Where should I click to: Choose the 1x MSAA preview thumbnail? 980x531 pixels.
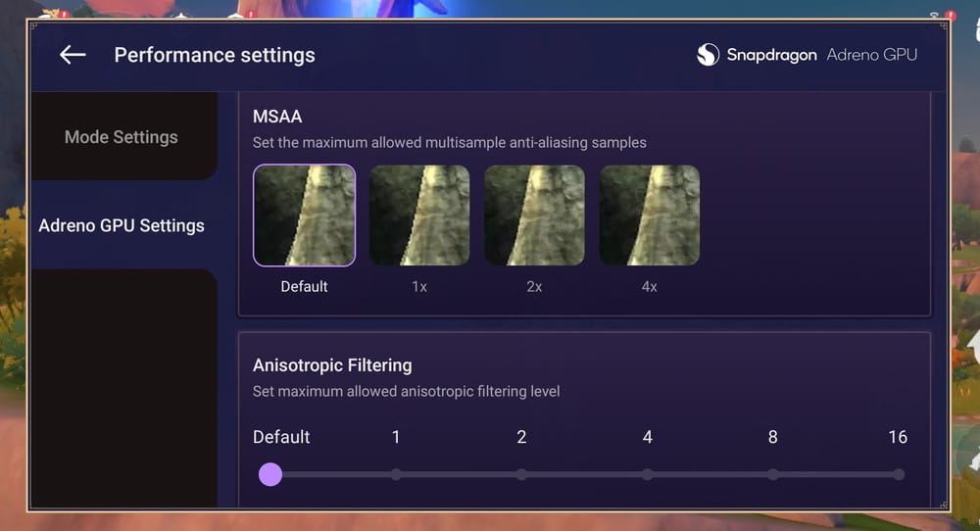click(x=419, y=216)
